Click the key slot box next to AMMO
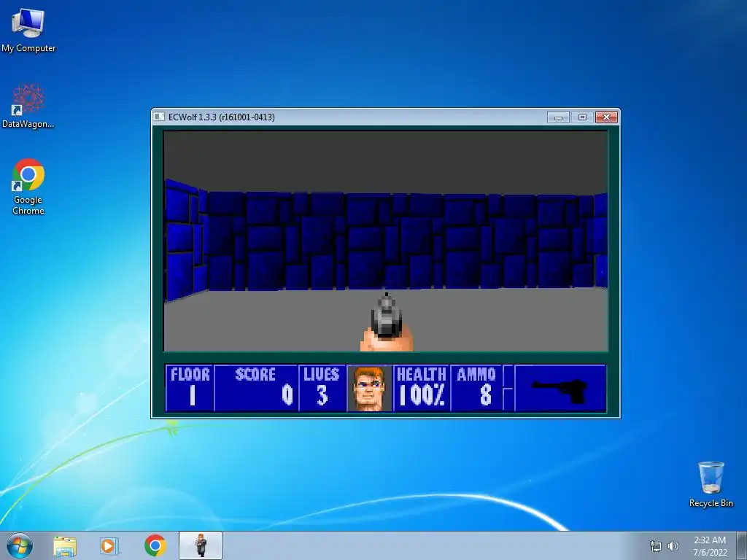 (x=508, y=388)
